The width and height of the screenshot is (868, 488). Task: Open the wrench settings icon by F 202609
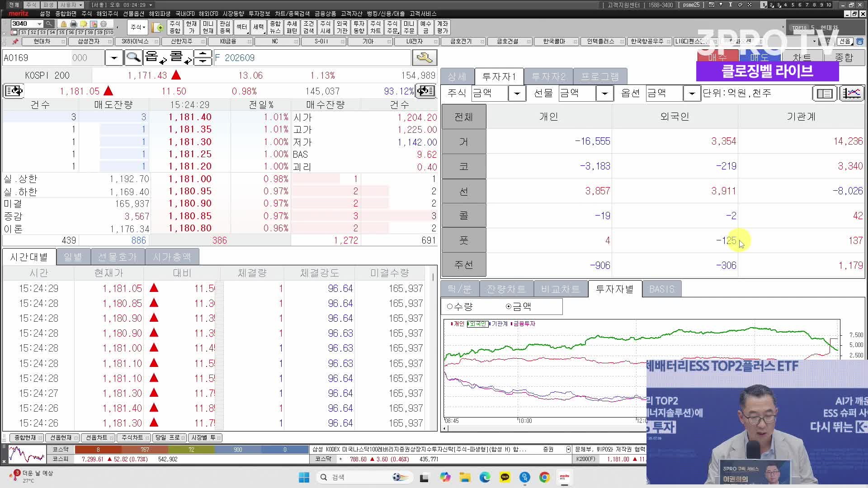(424, 58)
